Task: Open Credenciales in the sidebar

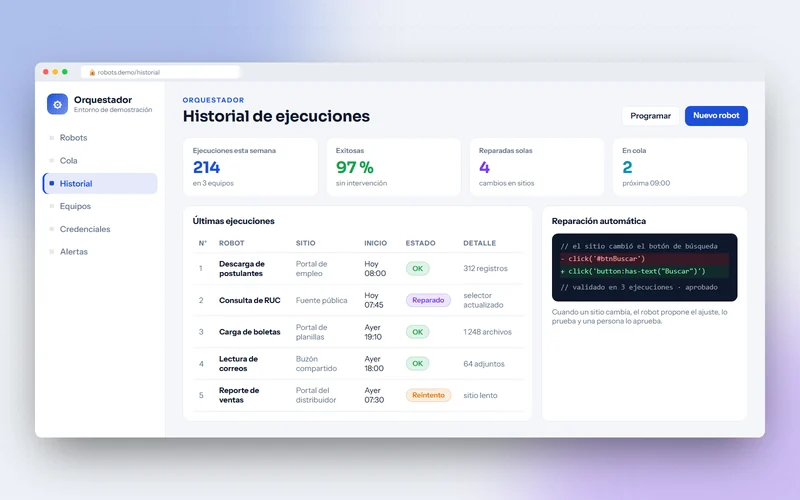Action: click(85, 229)
